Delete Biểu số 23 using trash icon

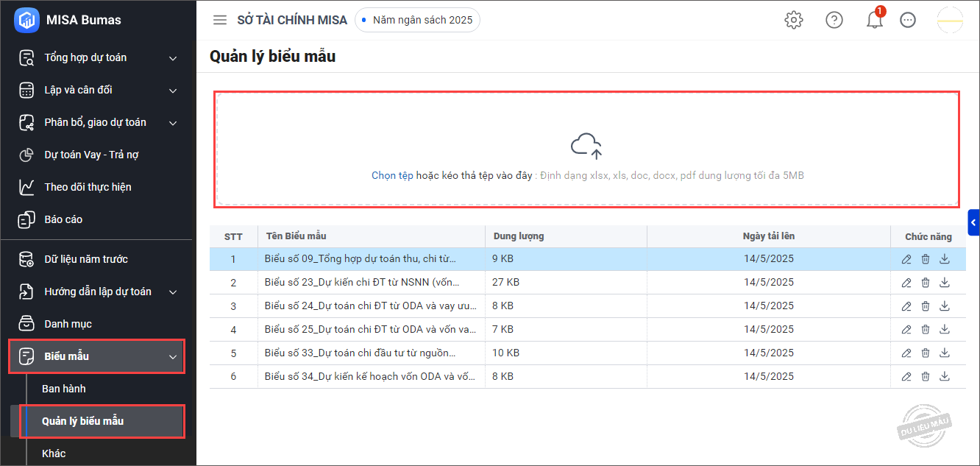[926, 283]
